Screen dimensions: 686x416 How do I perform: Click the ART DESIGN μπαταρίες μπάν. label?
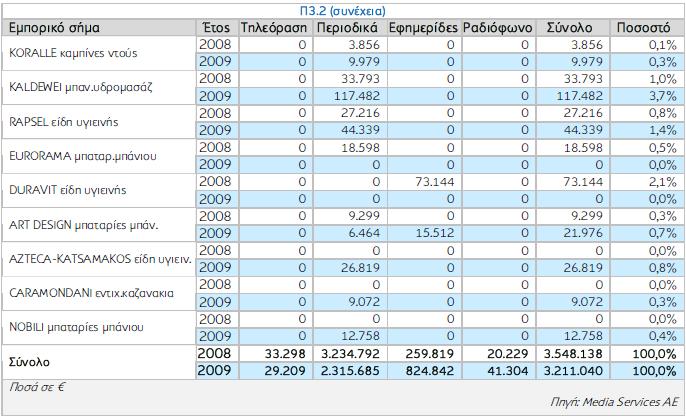[x=84, y=225]
